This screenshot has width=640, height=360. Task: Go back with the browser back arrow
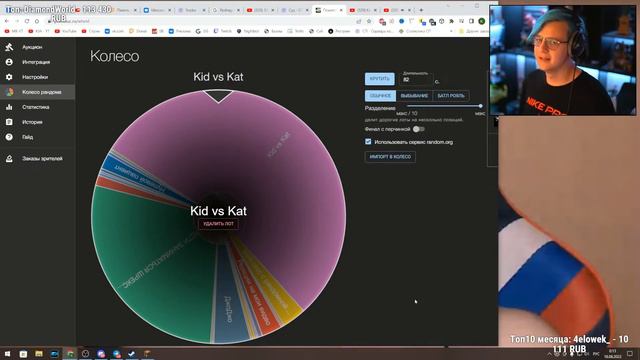(7, 21)
